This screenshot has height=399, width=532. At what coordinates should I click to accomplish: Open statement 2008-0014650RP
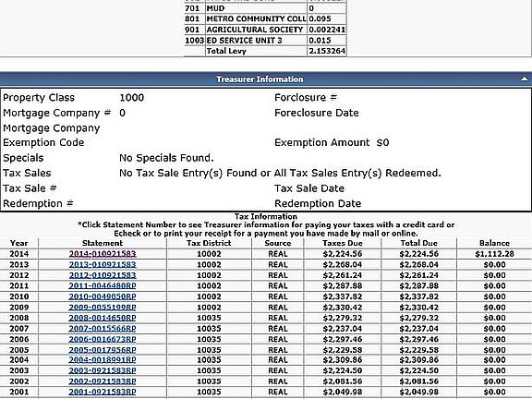click(x=103, y=318)
